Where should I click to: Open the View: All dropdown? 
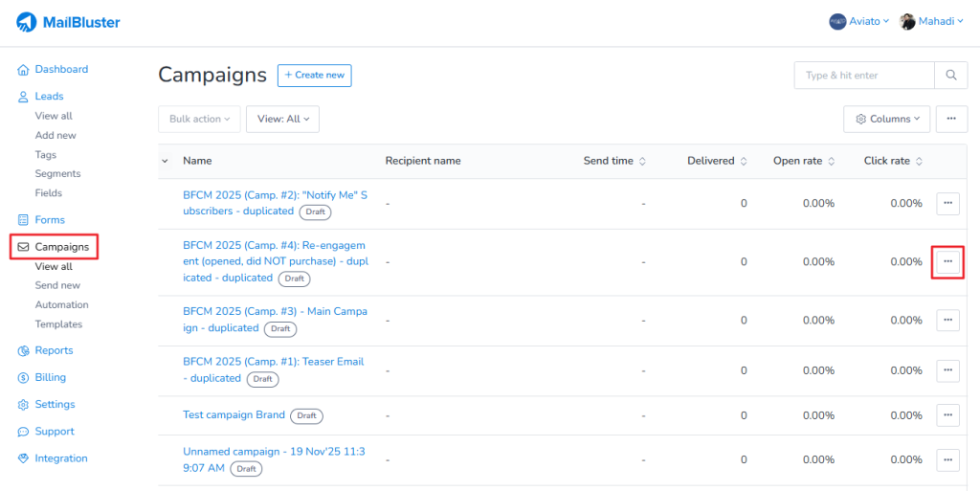(282, 119)
